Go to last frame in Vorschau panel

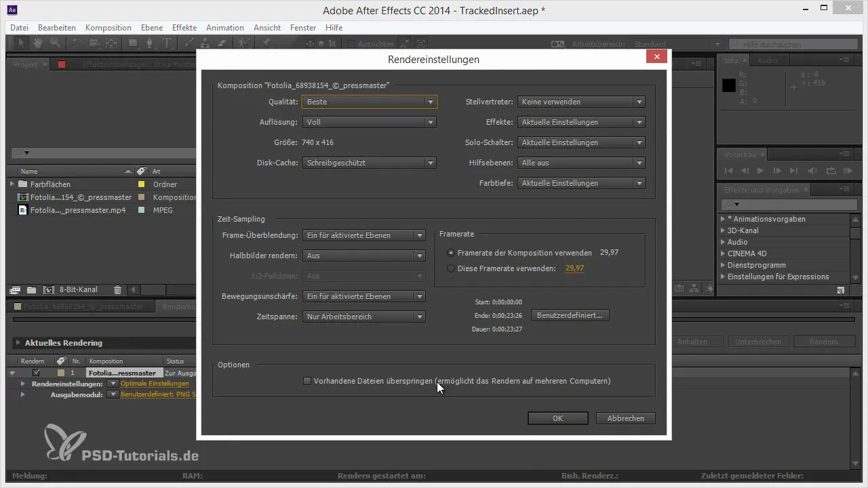click(793, 171)
